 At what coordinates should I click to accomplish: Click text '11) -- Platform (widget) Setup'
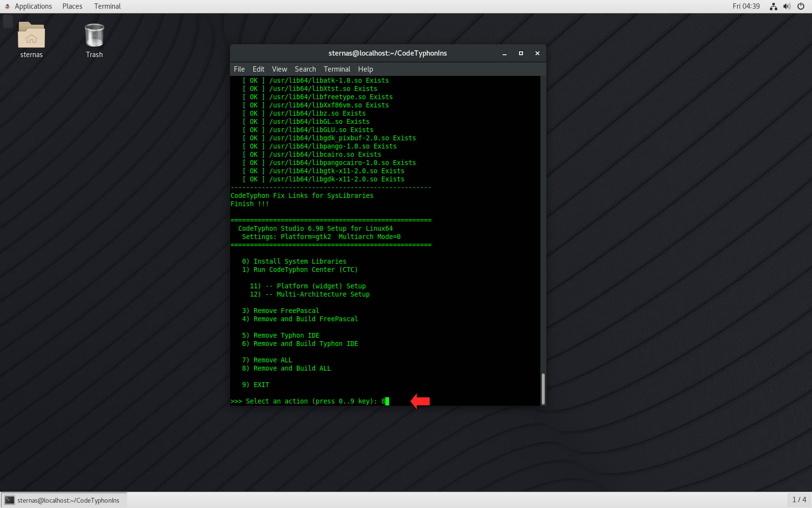pos(308,286)
